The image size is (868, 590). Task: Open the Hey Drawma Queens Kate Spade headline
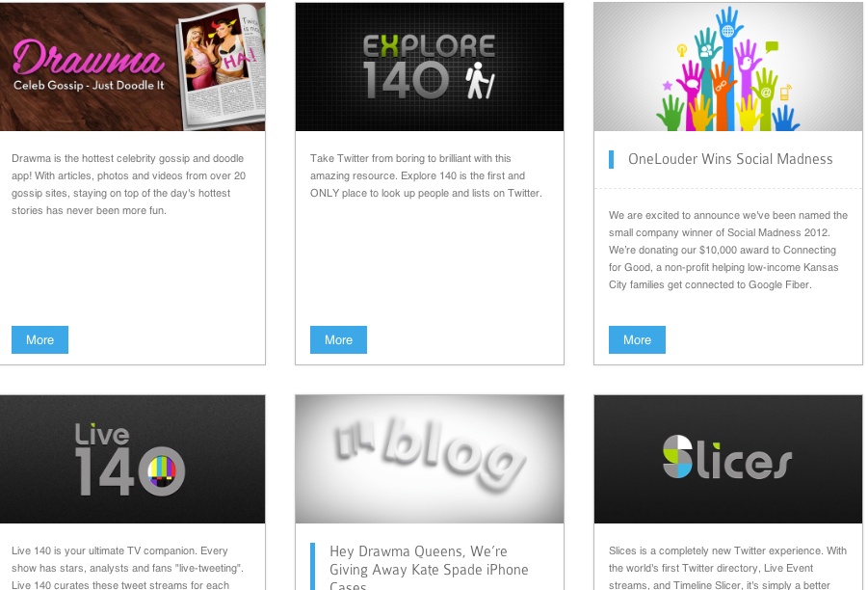click(429, 567)
